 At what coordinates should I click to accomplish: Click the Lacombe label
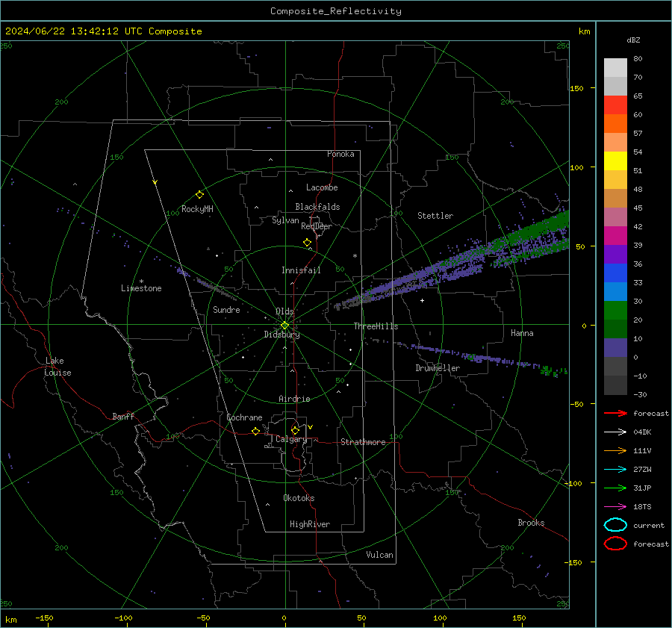322,187
